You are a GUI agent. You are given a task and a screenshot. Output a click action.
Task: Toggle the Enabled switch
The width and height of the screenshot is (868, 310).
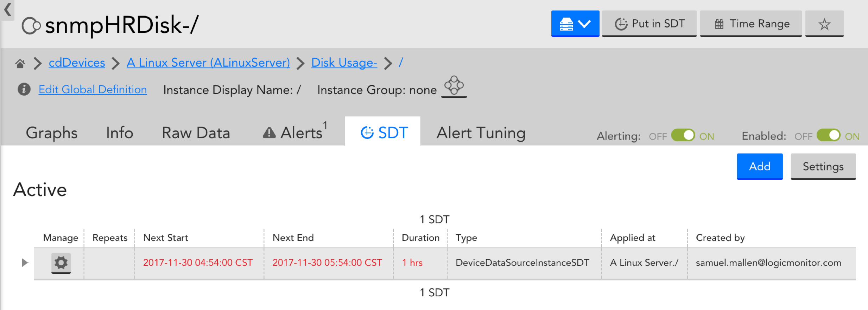pyautogui.click(x=828, y=135)
